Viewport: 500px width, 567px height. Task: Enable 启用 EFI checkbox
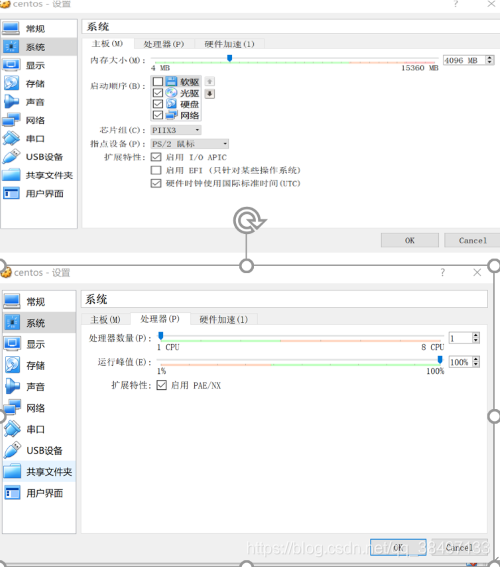pos(156,170)
